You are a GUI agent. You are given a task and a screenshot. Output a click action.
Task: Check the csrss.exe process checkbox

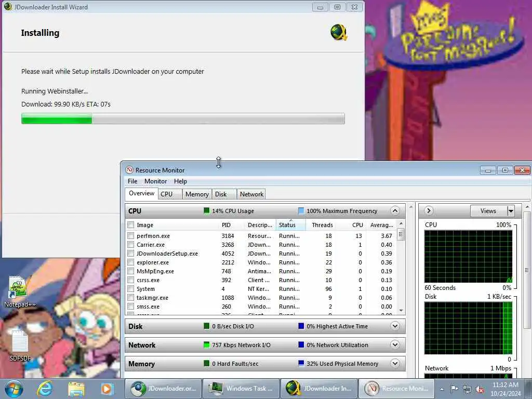tap(130, 280)
